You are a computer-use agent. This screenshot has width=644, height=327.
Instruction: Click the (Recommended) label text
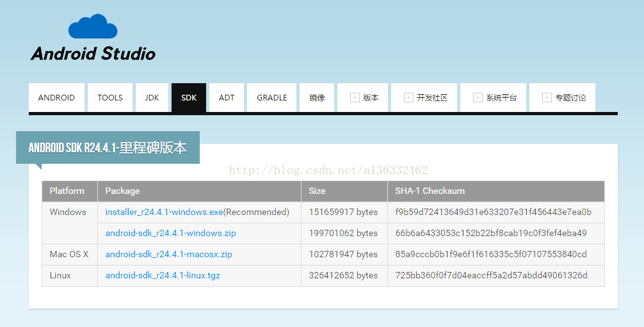(256, 212)
